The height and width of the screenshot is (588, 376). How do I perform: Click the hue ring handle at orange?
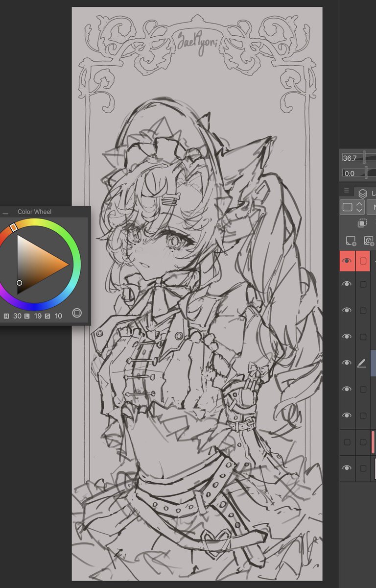[14, 227]
